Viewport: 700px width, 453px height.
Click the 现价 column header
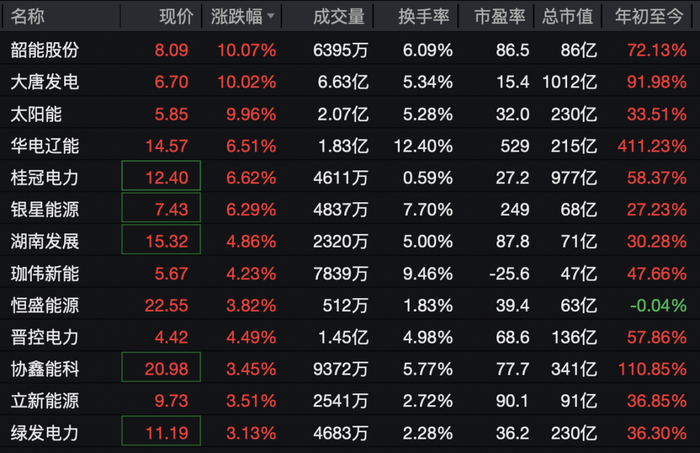point(176,17)
